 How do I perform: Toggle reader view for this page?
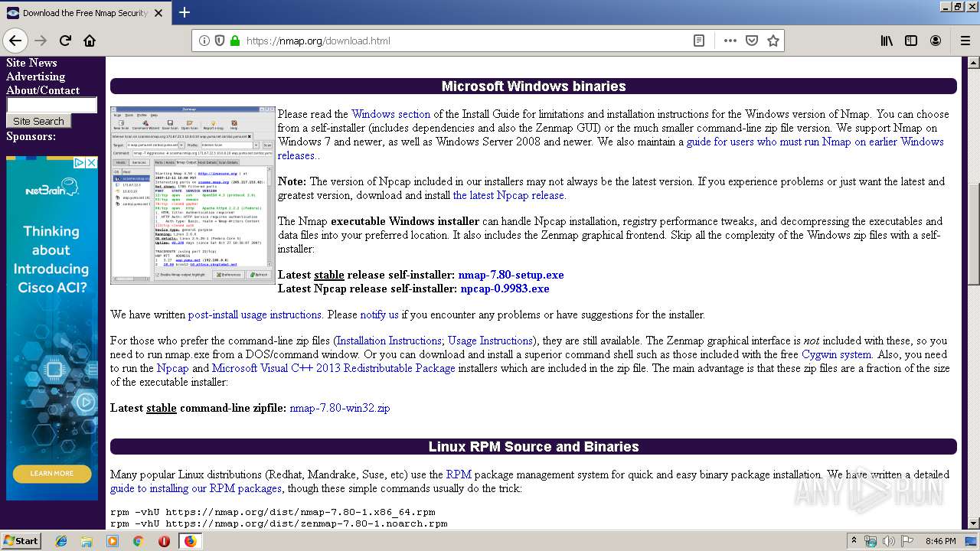(x=699, y=41)
